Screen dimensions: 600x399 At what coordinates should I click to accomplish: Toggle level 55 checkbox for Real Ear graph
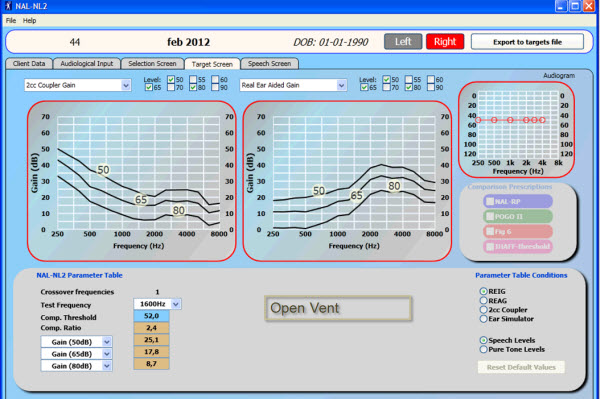pos(409,80)
